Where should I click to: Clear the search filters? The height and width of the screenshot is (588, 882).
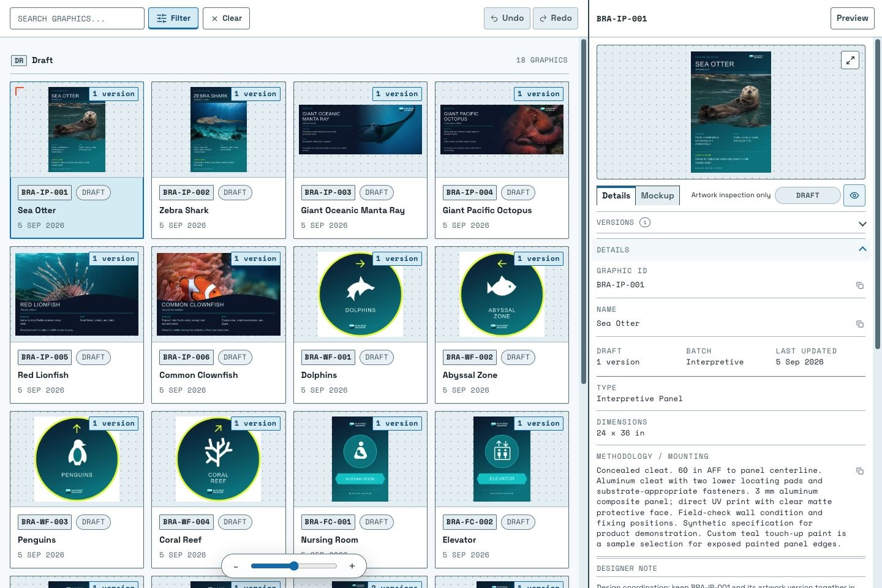[x=226, y=18]
